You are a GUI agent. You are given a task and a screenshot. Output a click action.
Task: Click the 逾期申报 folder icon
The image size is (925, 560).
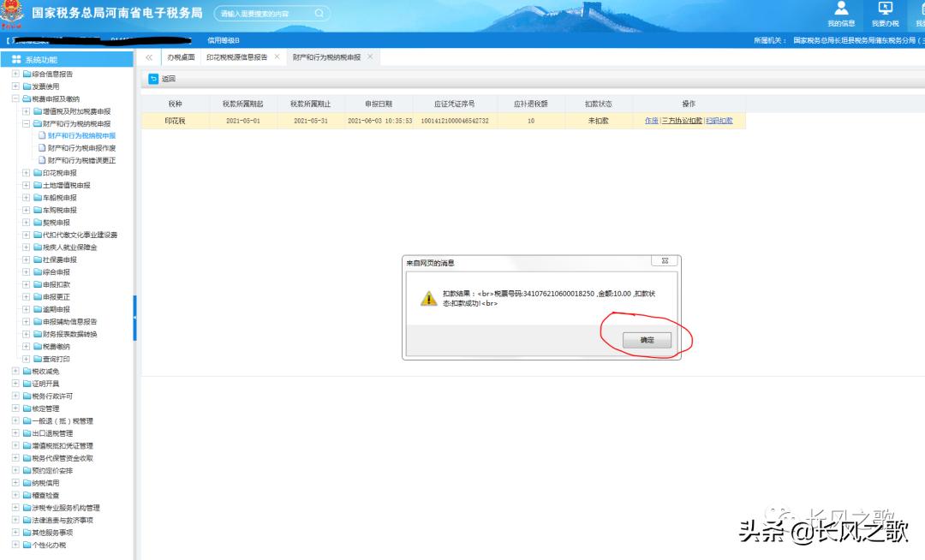[37, 309]
